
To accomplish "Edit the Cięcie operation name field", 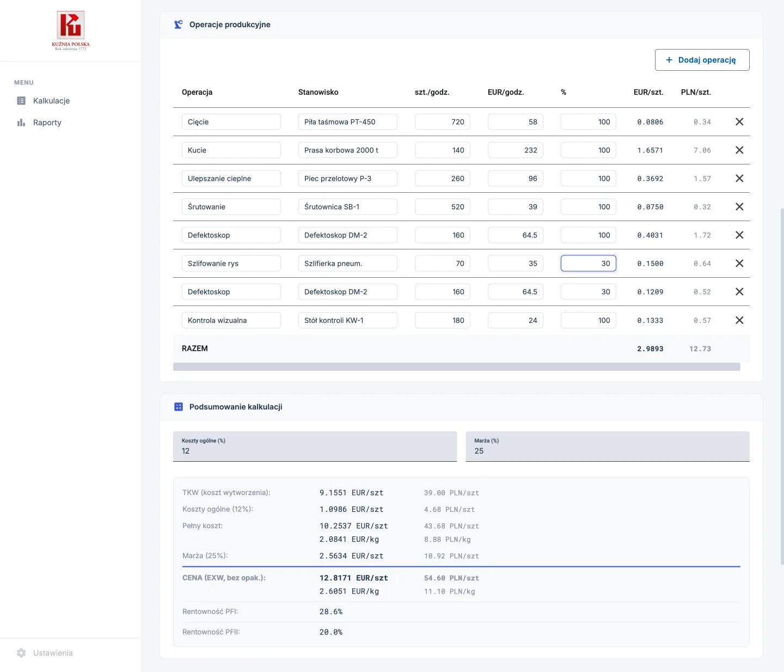I will pos(231,122).
